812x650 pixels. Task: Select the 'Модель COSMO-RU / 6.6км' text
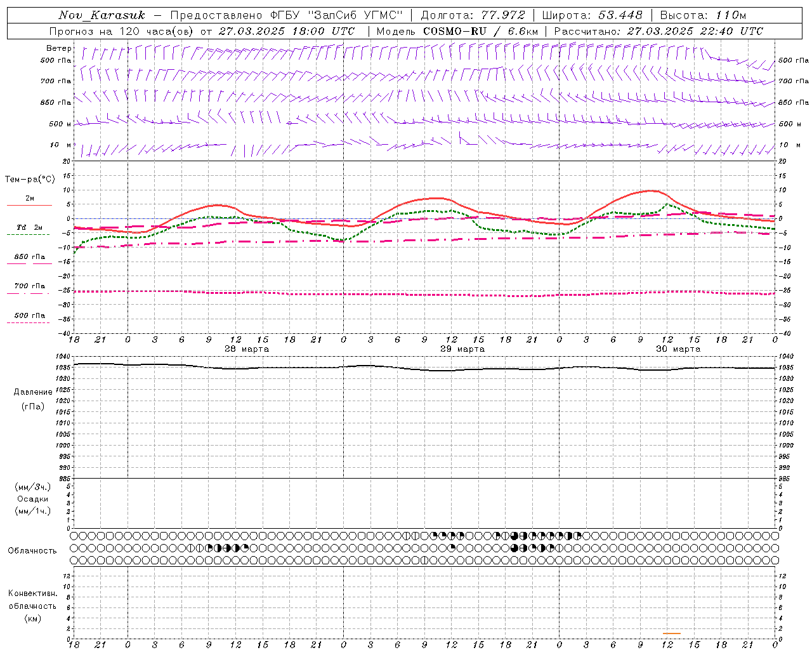tap(457, 31)
